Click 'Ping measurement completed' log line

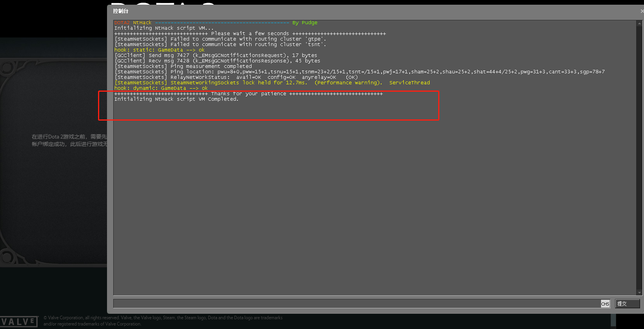[x=183, y=66]
